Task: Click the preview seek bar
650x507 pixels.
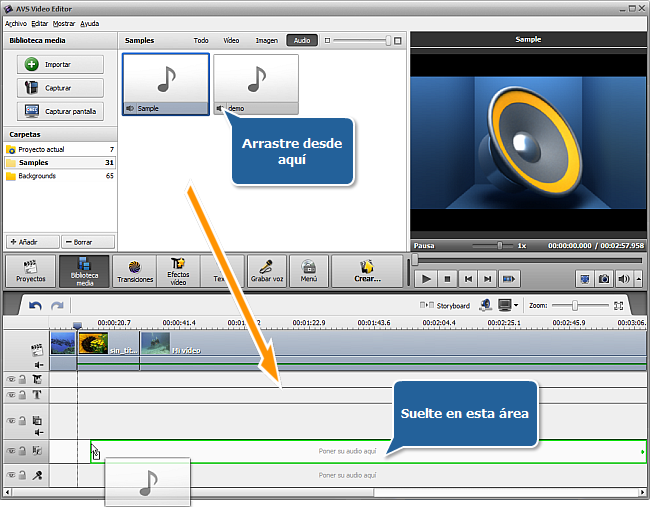Action: (x=528, y=260)
